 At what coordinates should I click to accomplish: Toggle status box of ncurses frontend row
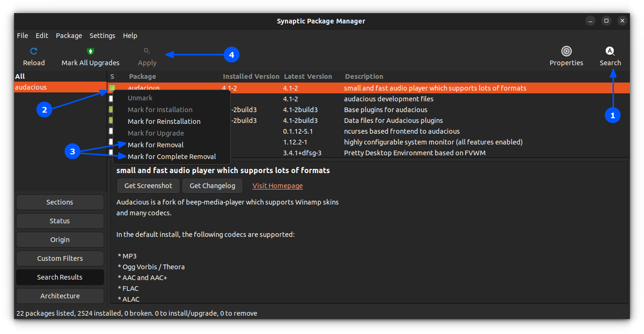[x=111, y=131]
